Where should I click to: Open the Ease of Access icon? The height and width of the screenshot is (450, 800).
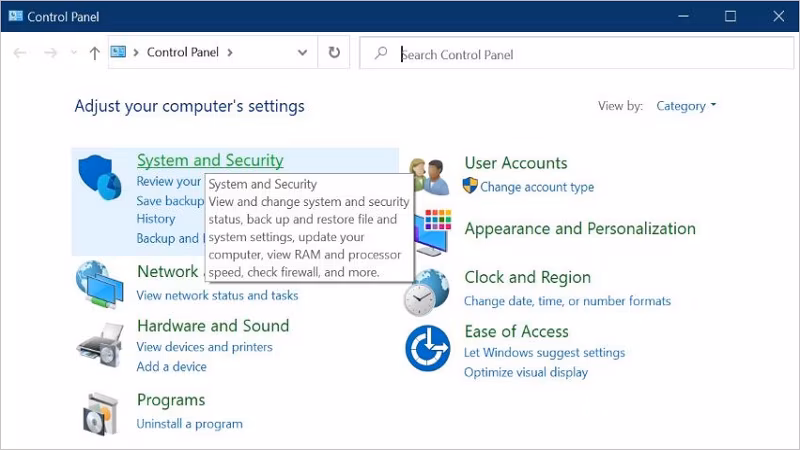click(428, 348)
